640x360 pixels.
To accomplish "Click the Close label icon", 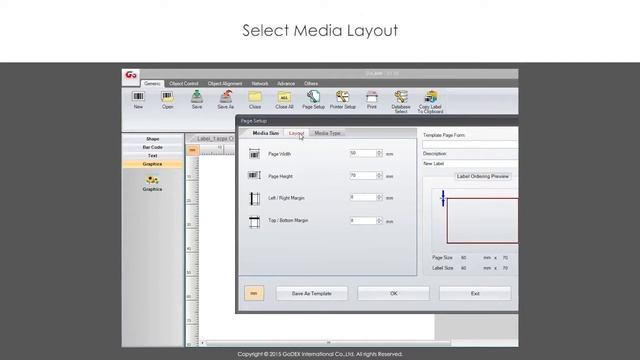I will tap(255, 100).
